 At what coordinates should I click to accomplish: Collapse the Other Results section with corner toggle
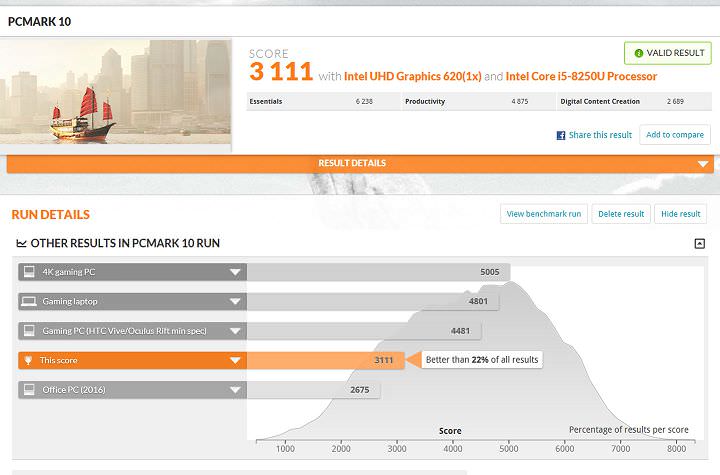pyautogui.click(x=699, y=243)
